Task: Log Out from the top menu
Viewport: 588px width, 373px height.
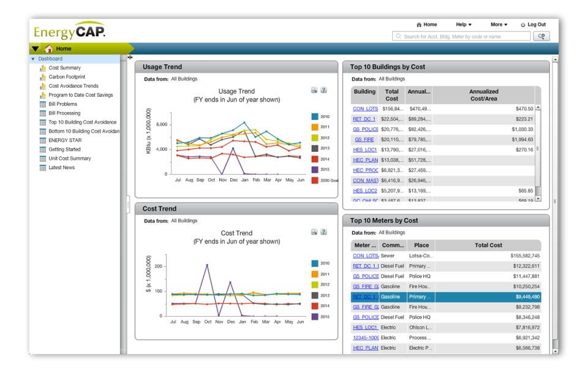Action: [533, 24]
